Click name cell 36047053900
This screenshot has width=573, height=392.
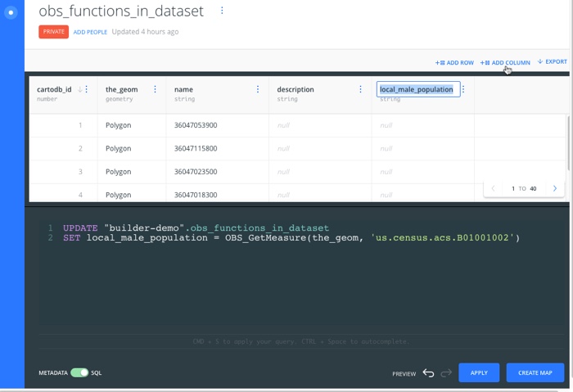(x=196, y=125)
